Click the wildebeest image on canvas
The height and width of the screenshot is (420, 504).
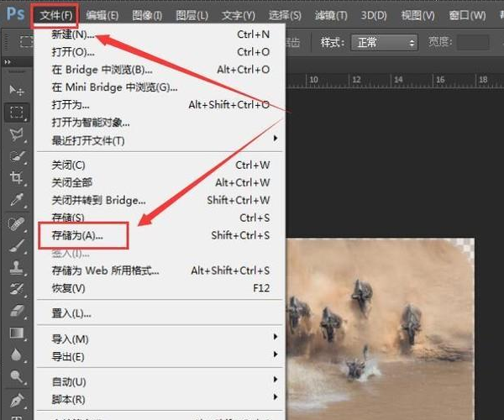coord(380,329)
